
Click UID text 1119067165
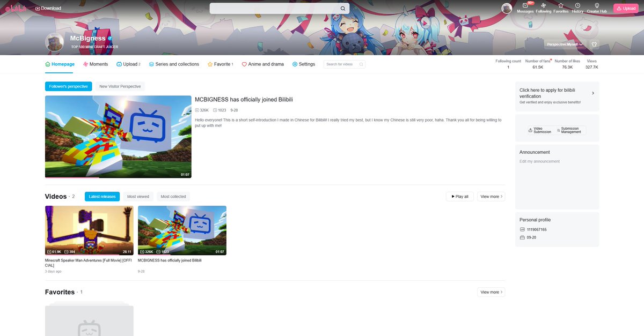[x=537, y=229]
